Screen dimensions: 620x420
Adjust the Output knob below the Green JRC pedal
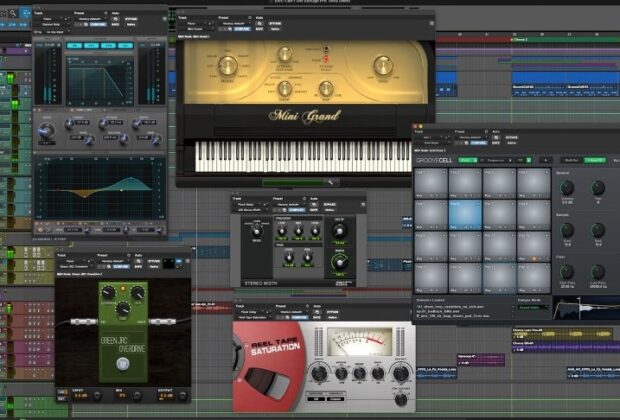pyautogui.click(x=183, y=395)
